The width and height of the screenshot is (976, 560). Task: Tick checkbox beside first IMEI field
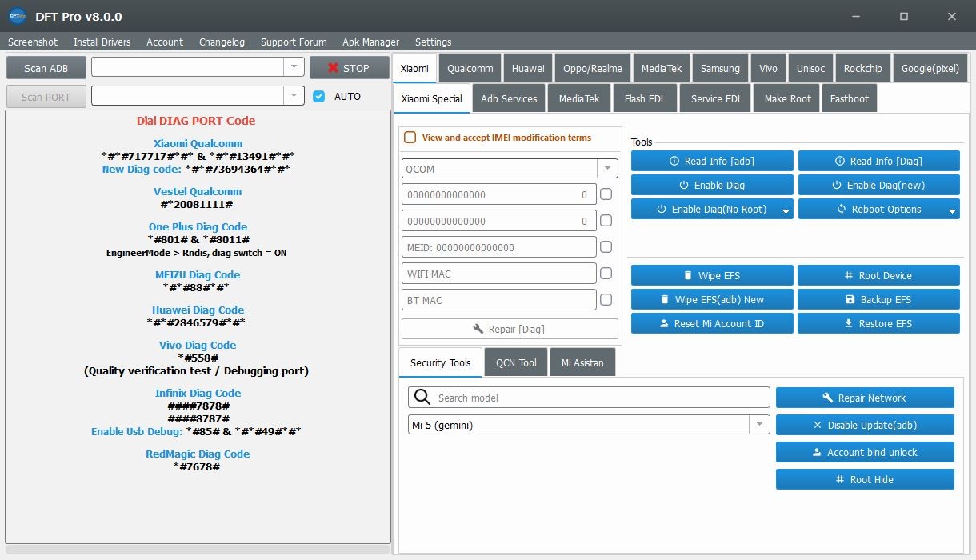(x=606, y=194)
